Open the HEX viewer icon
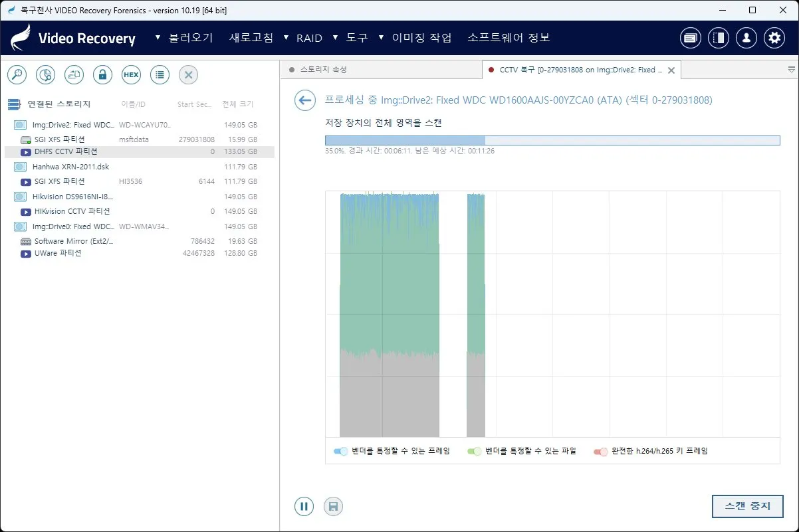The width and height of the screenshot is (799, 532). coord(131,75)
